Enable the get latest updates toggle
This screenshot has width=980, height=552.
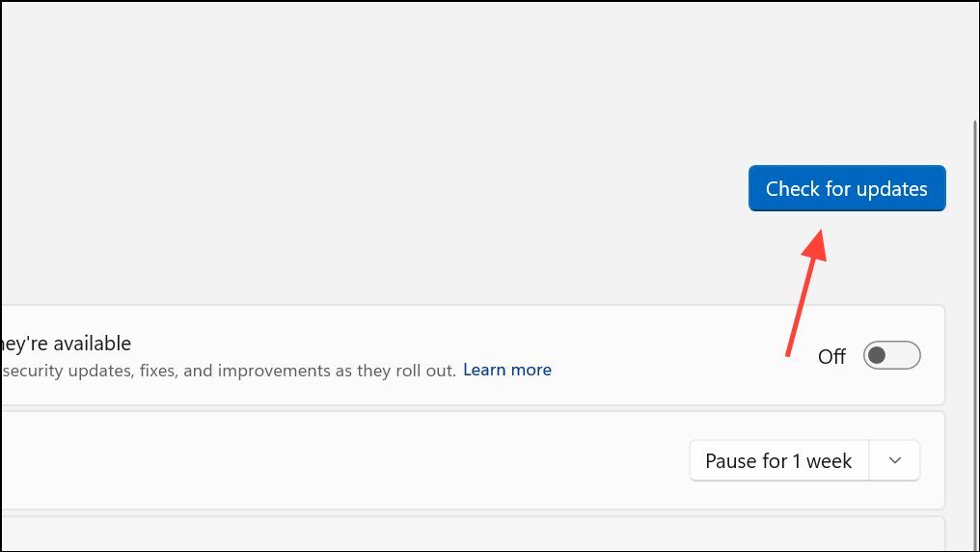[891, 356]
